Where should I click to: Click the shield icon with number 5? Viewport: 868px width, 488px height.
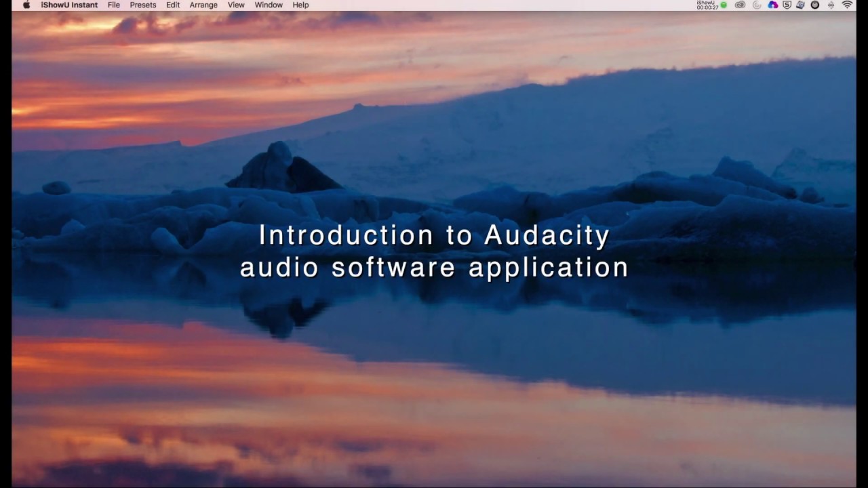tap(787, 5)
